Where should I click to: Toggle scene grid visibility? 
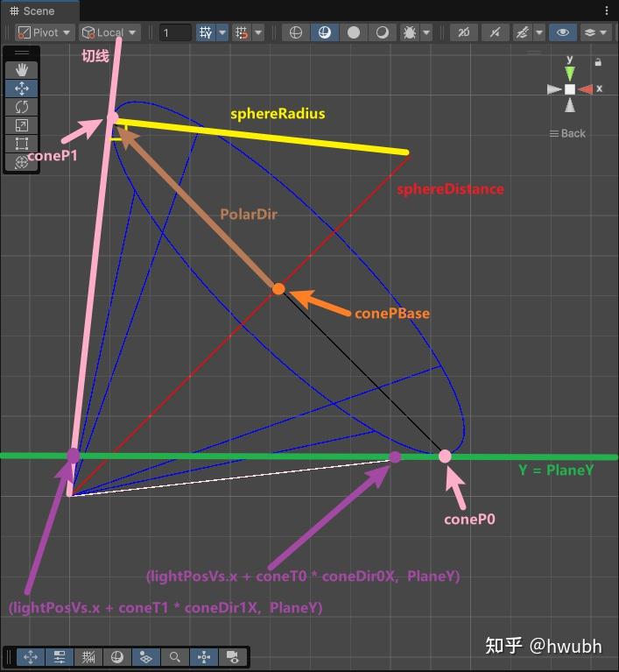[206, 32]
